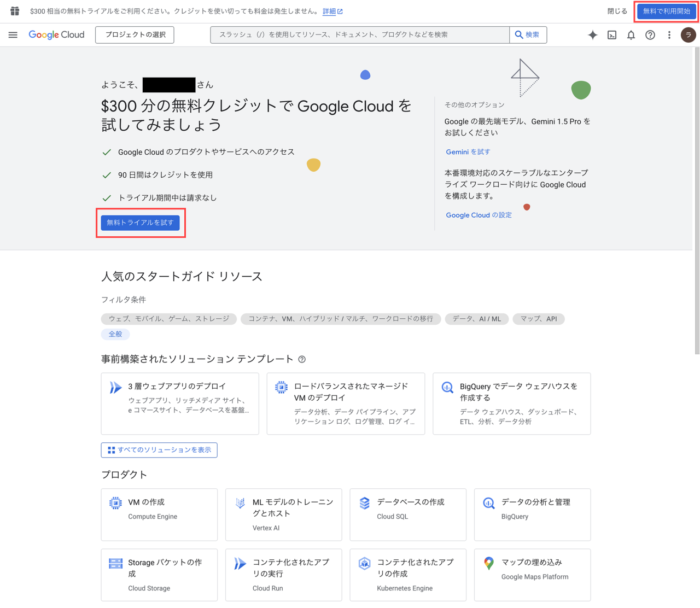Open the notifications bell
This screenshot has width=700, height=608.
[631, 35]
